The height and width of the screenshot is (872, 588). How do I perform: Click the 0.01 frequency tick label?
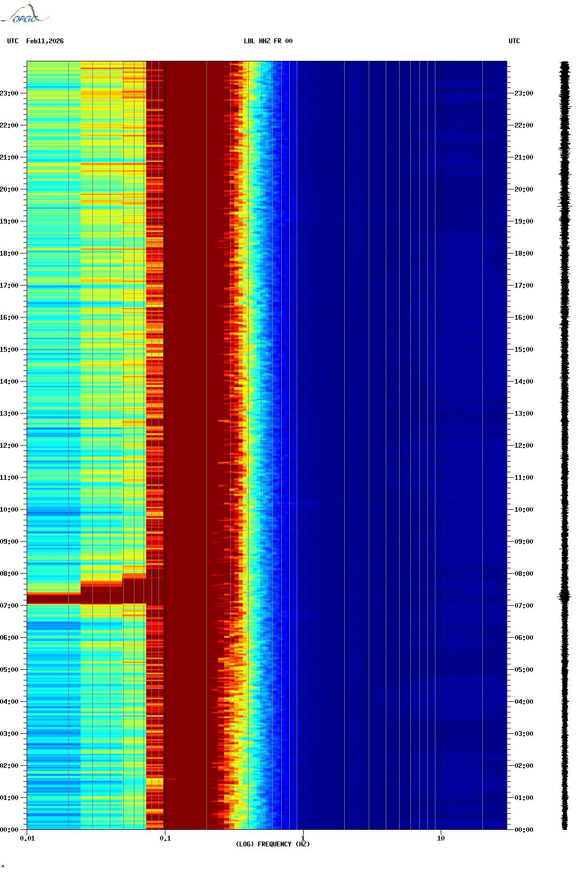[x=27, y=838]
